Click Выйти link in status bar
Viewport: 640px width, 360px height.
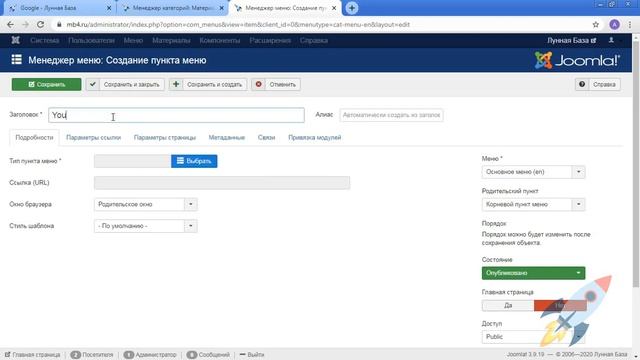click(x=252, y=355)
